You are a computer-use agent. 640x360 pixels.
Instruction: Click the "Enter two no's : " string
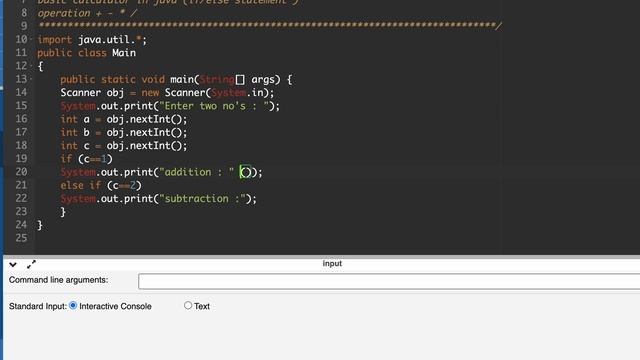point(214,106)
